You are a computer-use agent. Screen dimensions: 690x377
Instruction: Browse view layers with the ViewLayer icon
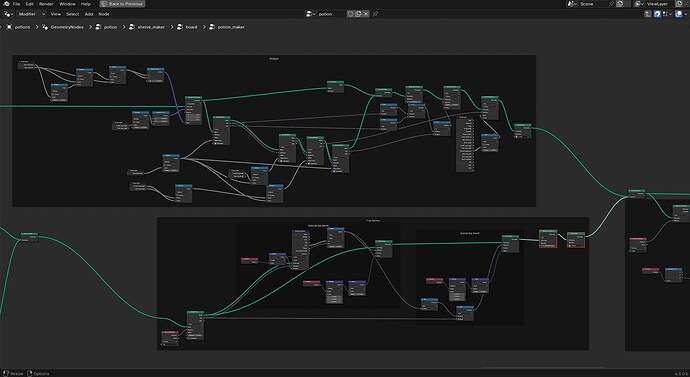tap(639, 4)
